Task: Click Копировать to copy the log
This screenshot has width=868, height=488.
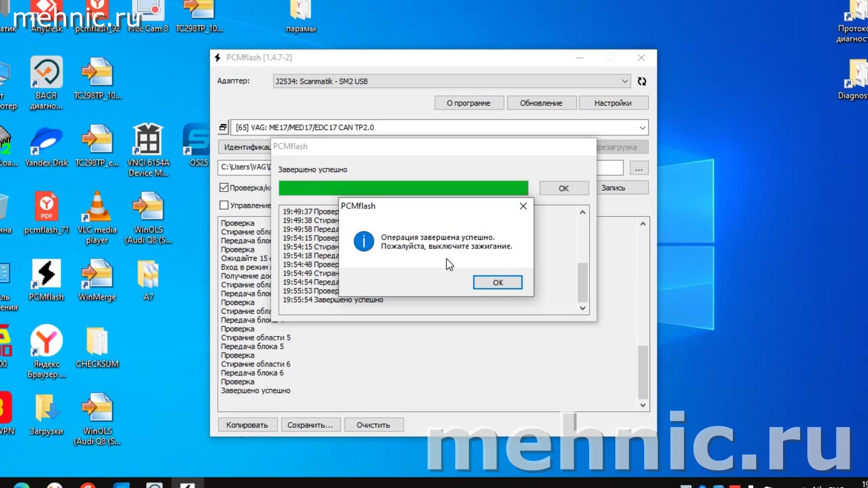Action: tap(247, 425)
